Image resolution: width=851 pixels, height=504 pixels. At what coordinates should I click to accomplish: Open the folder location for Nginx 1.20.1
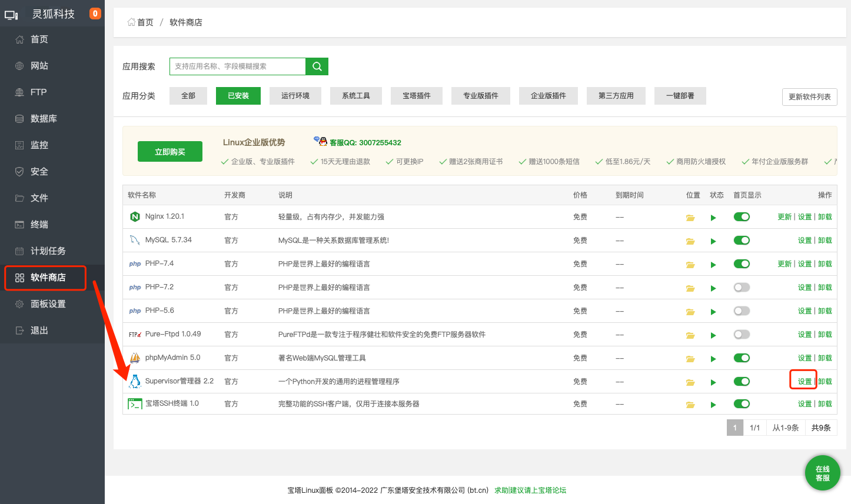(690, 218)
